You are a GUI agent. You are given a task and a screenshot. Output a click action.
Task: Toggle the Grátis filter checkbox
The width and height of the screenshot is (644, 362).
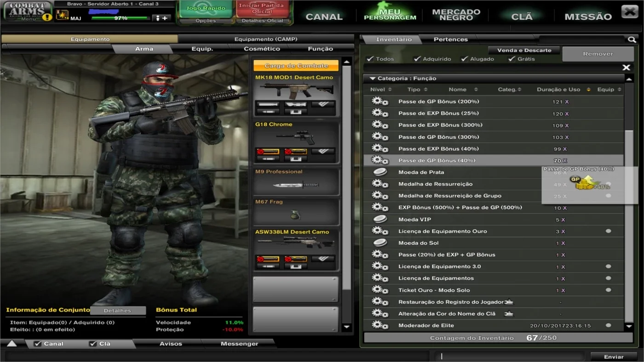coord(512,59)
